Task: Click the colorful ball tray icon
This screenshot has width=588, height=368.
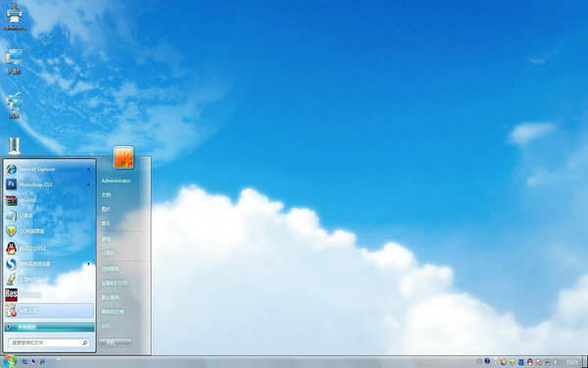Action: coord(504,362)
